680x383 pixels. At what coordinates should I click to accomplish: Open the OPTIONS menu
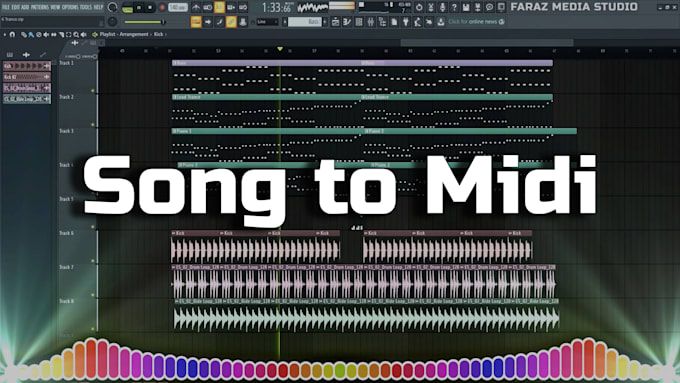70,7
